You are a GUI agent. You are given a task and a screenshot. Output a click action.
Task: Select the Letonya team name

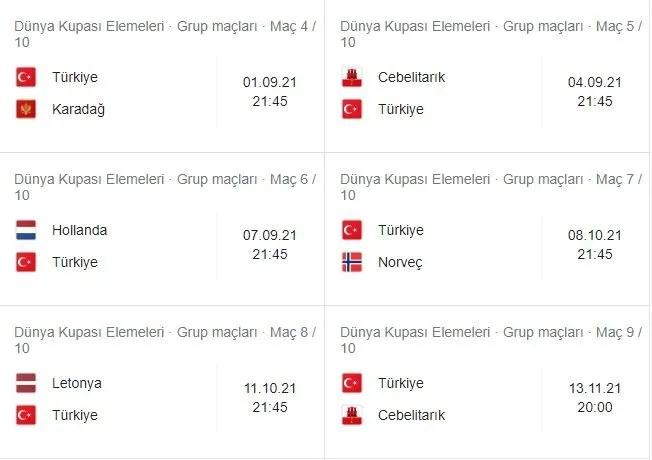78,383
